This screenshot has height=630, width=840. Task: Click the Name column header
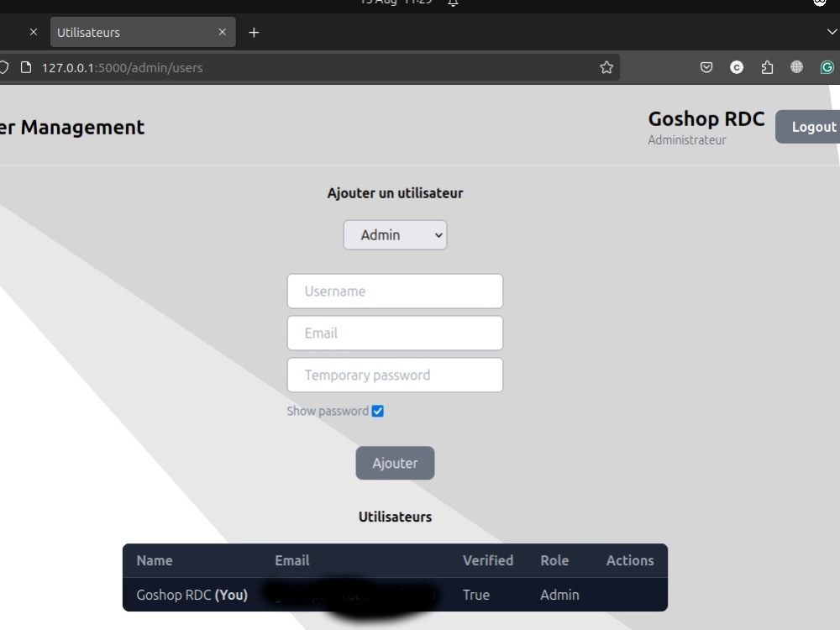tap(155, 560)
